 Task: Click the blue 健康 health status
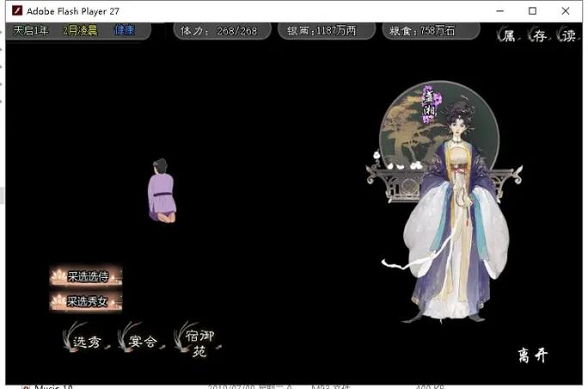click(x=125, y=30)
